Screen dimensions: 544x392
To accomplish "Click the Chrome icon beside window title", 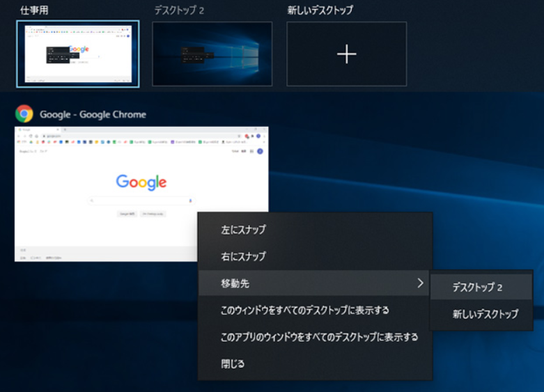I will (x=24, y=113).
